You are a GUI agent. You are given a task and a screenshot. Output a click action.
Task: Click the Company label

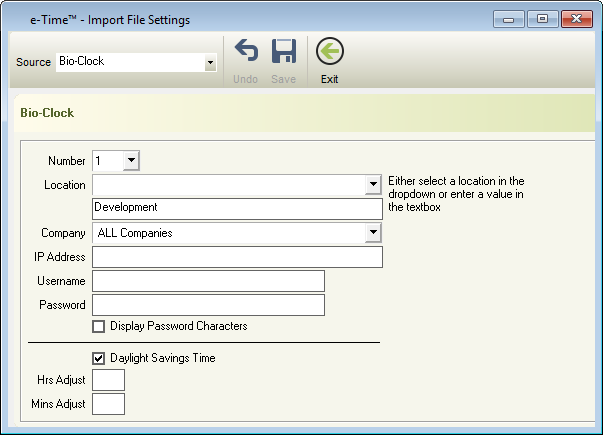(x=63, y=233)
